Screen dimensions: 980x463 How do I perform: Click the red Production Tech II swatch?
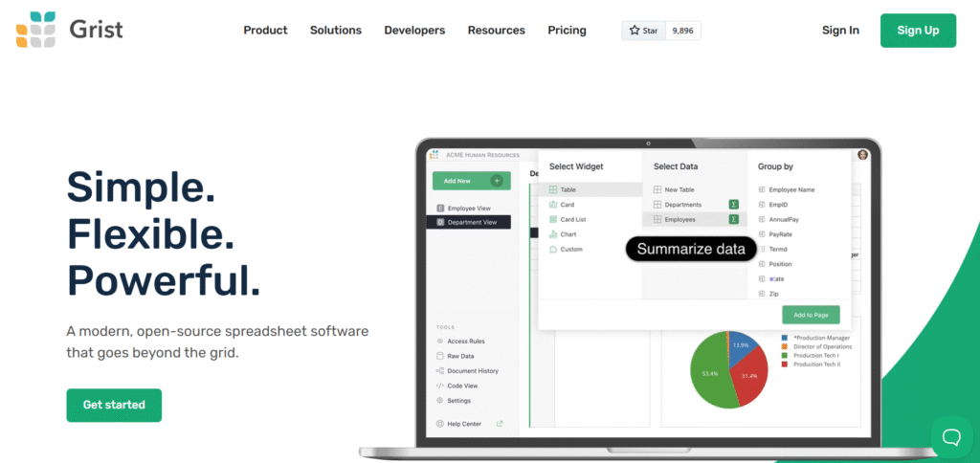785,364
